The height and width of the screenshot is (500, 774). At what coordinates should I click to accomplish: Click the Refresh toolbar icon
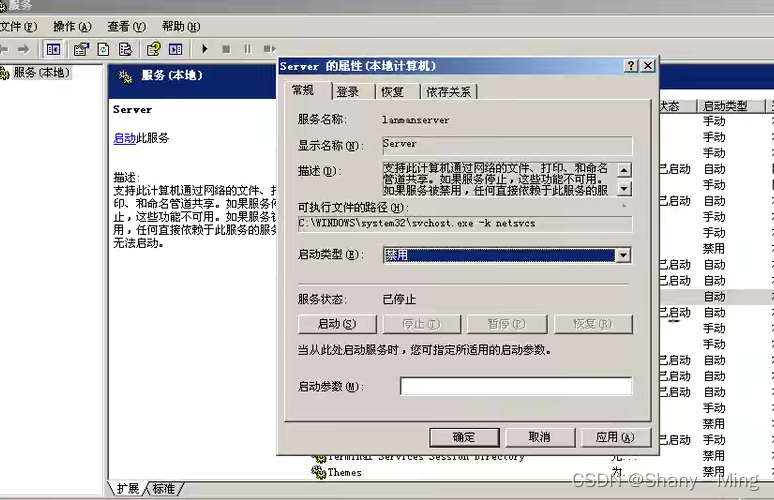click(x=103, y=49)
